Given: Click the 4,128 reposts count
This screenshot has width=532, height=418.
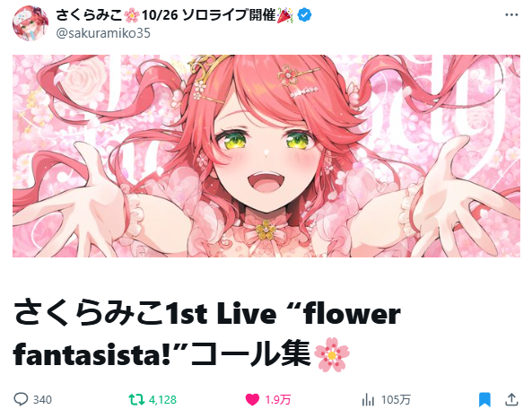Looking at the screenshot, I should point(162,400).
